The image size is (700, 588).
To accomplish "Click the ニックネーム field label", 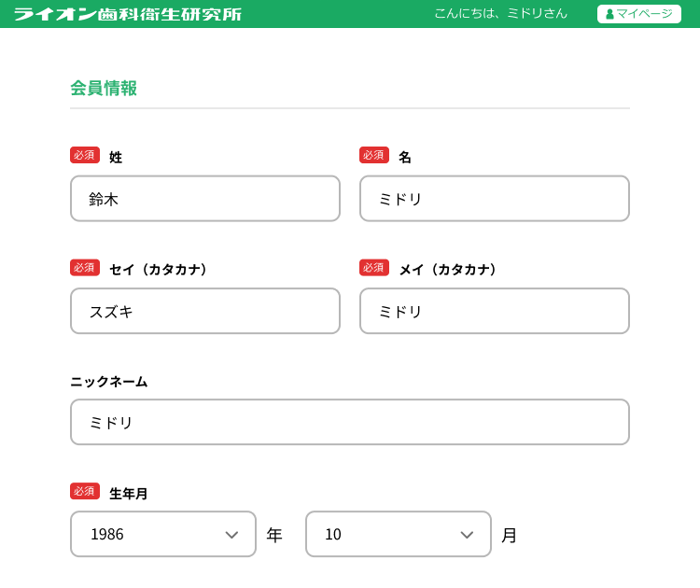I will click(x=109, y=381).
